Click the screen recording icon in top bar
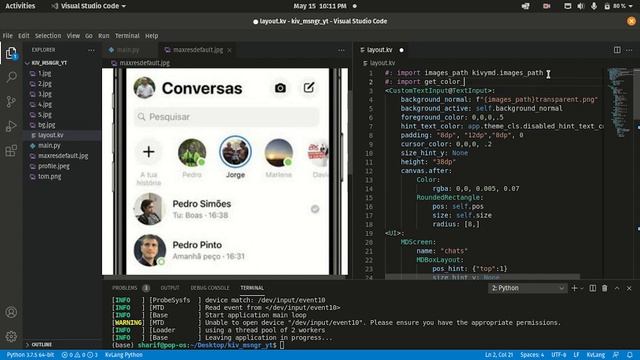640x360 pixels. 547,6
